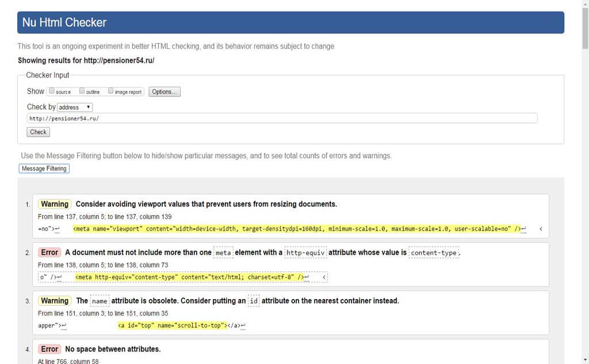589x364 pixels.
Task: Open the Message Filtering panel
Action: [x=44, y=168]
